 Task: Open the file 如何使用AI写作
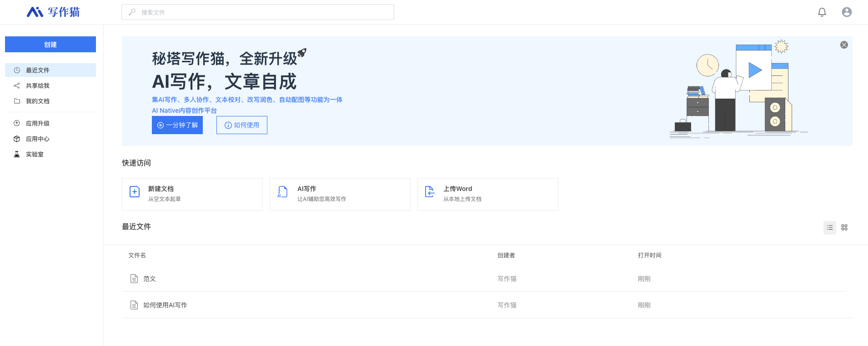[x=165, y=305]
